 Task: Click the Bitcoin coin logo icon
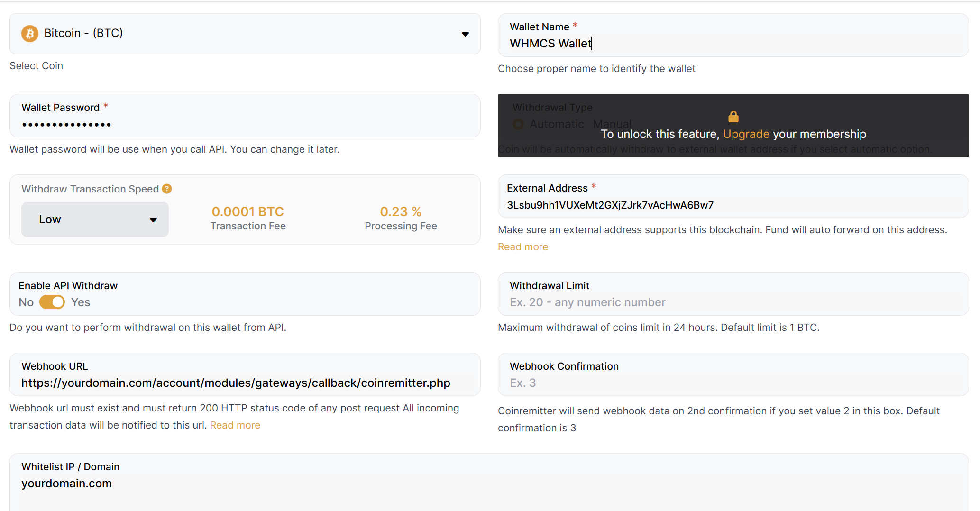tap(30, 34)
